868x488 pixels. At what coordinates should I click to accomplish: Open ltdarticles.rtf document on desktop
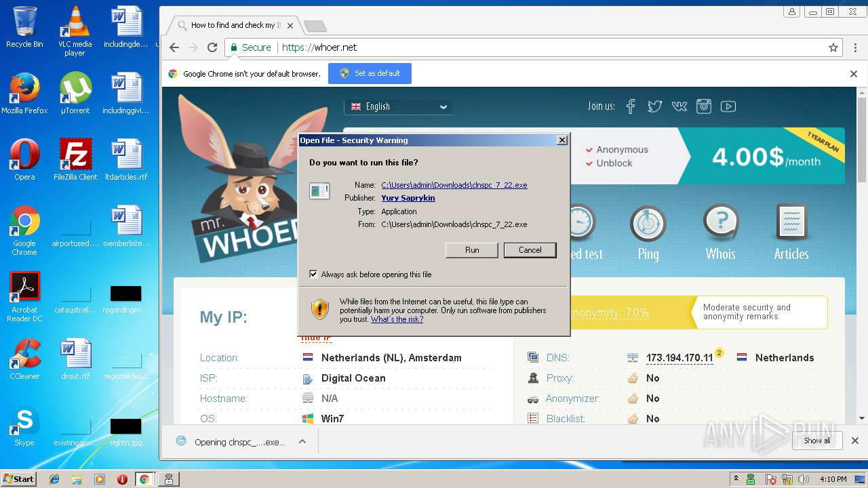pyautogui.click(x=126, y=160)
